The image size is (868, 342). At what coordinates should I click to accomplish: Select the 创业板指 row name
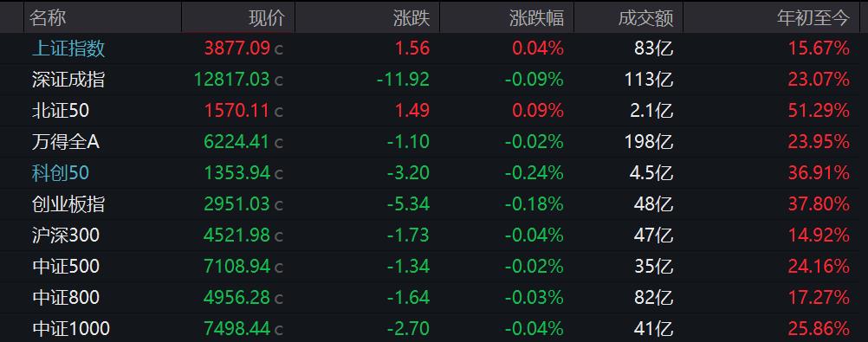[68, 204]
